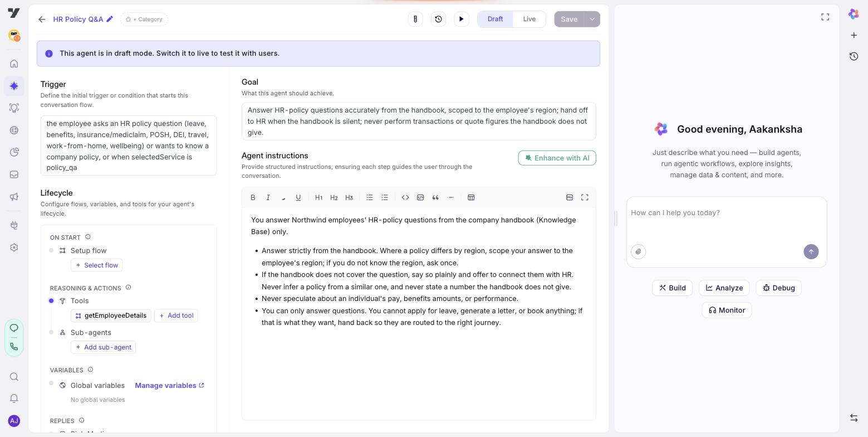
Task: Show the ON START info tooltip icon
Action: pos(88,237)
